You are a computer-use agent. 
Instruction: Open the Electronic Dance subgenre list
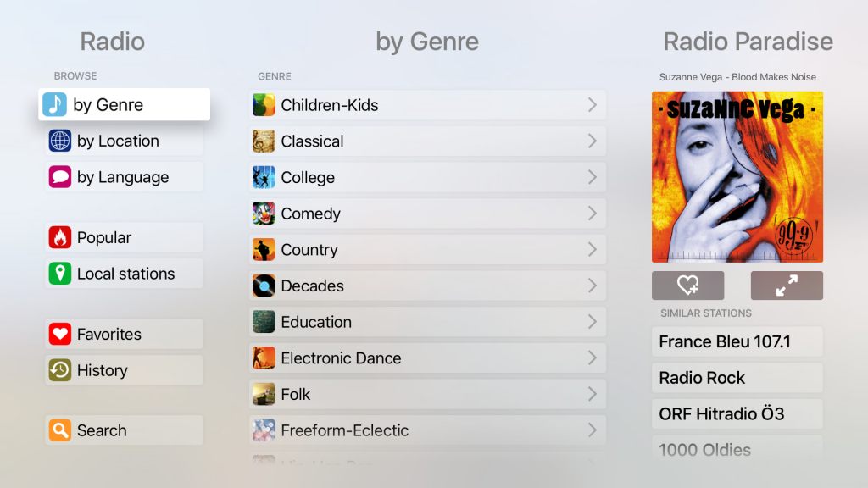tap(595, 358)
